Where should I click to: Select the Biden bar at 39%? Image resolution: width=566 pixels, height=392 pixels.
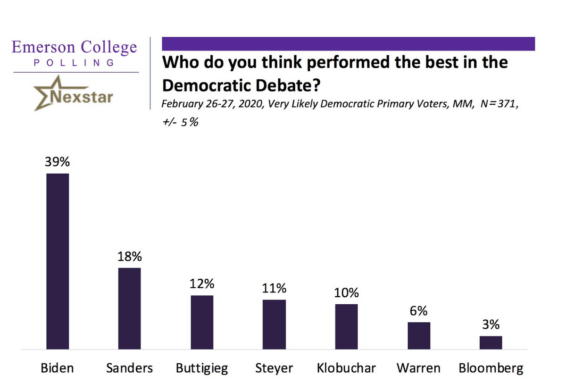tap(58, 261)
